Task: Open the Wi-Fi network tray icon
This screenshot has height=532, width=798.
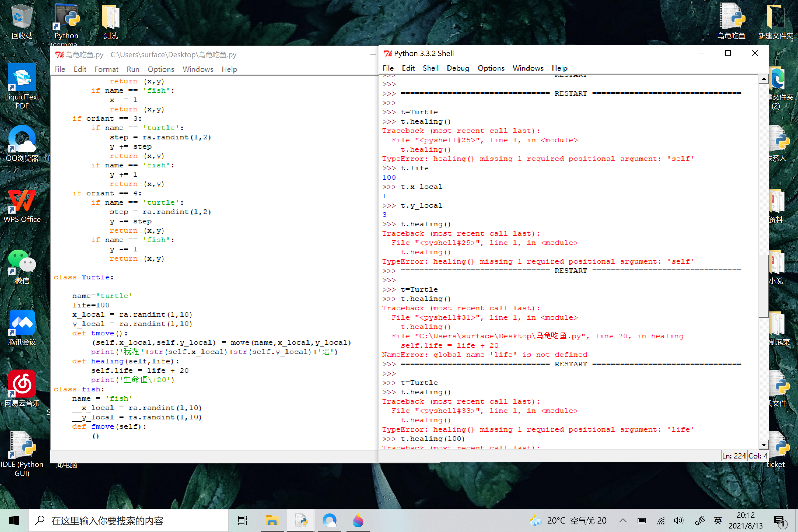Action: pyautogui.click(x=661, y=520)
